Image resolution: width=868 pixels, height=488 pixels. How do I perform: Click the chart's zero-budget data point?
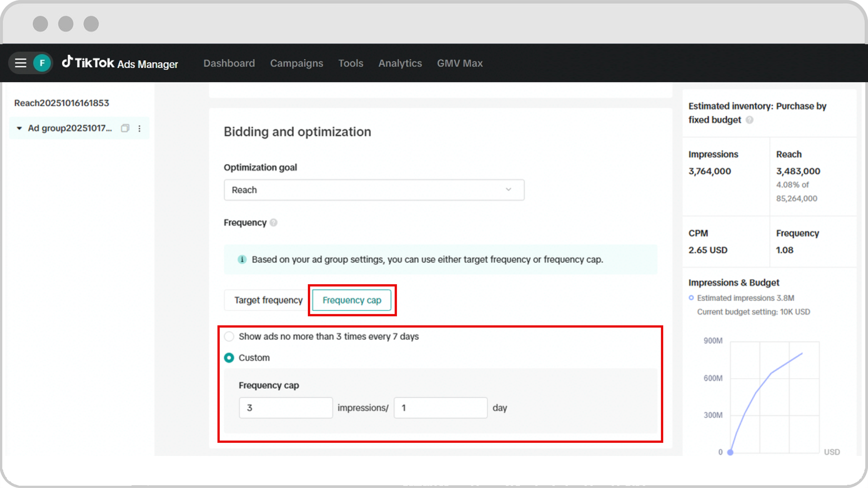coord(730,452)
